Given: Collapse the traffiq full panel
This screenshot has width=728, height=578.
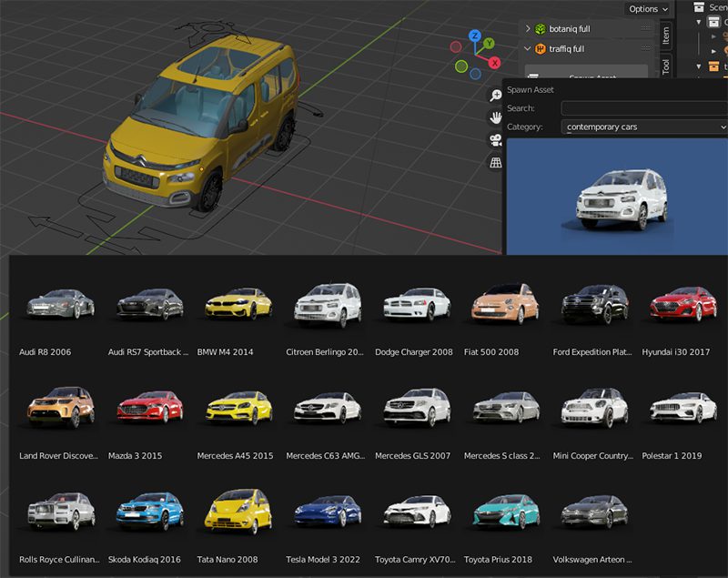Looking at the screenshot, I should (528, 49).
